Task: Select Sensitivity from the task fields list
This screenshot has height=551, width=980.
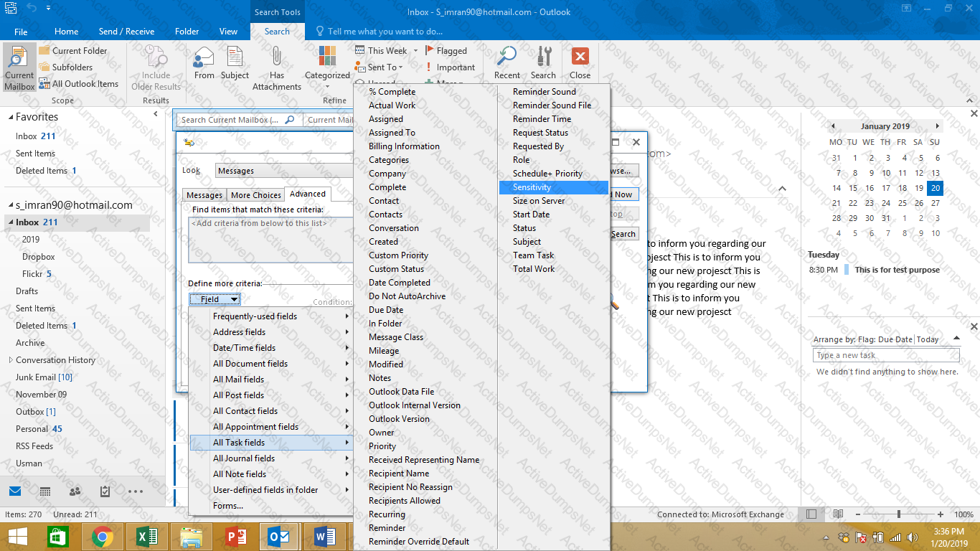Action: [x=532, y=187]
